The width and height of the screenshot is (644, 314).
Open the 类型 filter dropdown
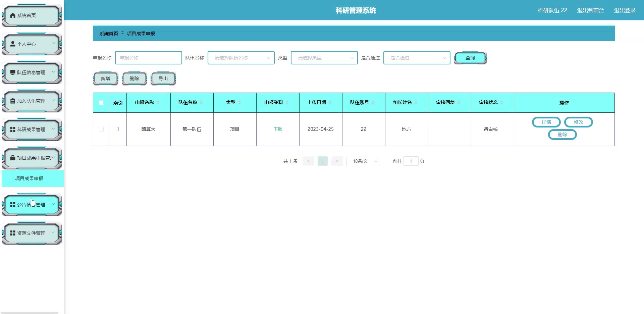[324, 58]
